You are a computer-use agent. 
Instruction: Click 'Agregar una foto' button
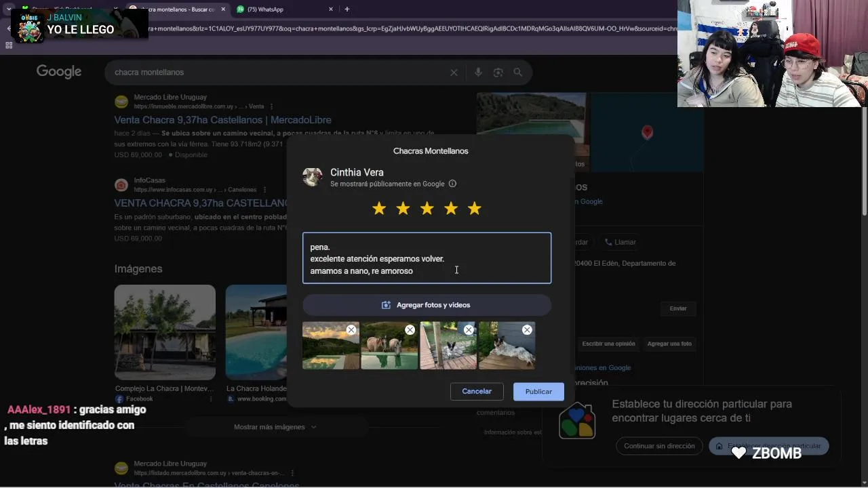(x=669, y=344)
